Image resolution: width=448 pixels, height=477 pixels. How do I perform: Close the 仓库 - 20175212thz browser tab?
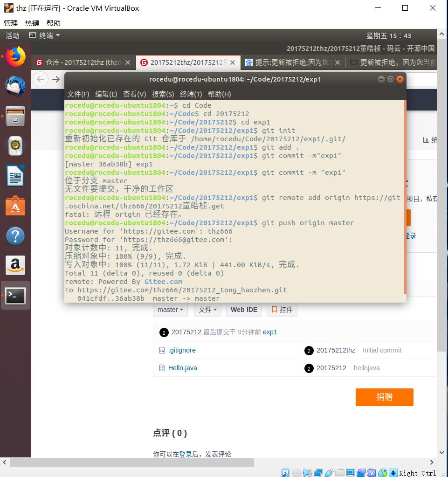[128, 62]
